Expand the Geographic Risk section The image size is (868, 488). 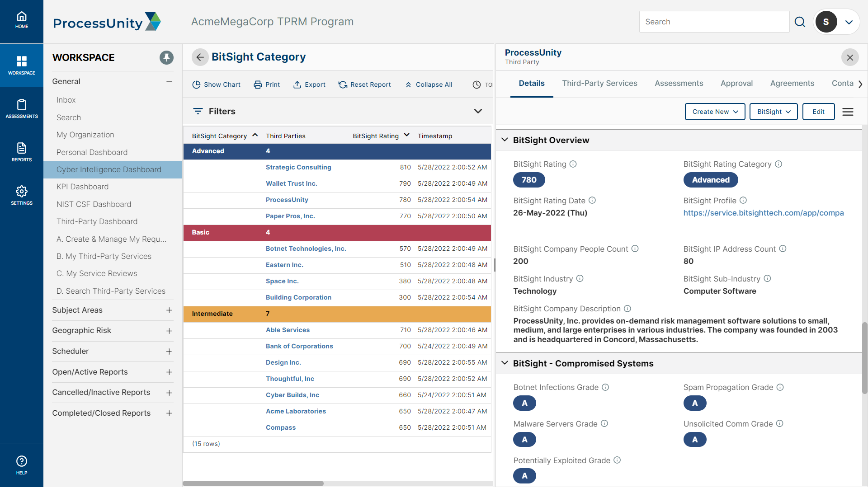(168, 331)
